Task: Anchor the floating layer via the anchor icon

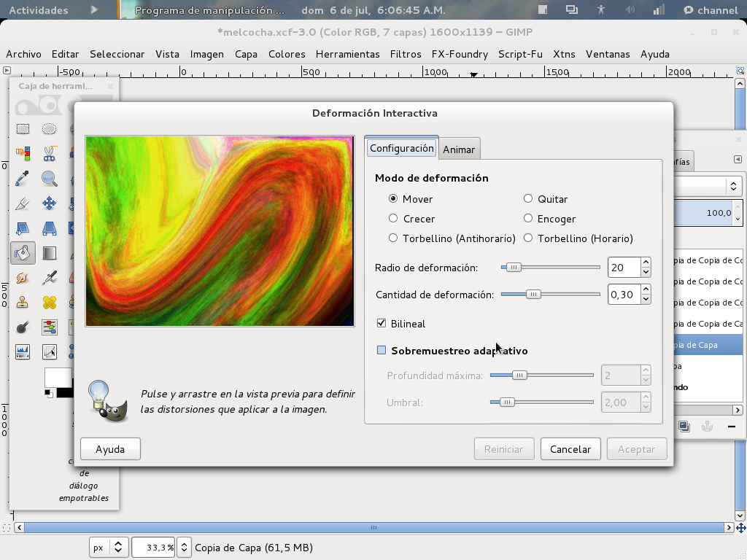Action: 707,426
